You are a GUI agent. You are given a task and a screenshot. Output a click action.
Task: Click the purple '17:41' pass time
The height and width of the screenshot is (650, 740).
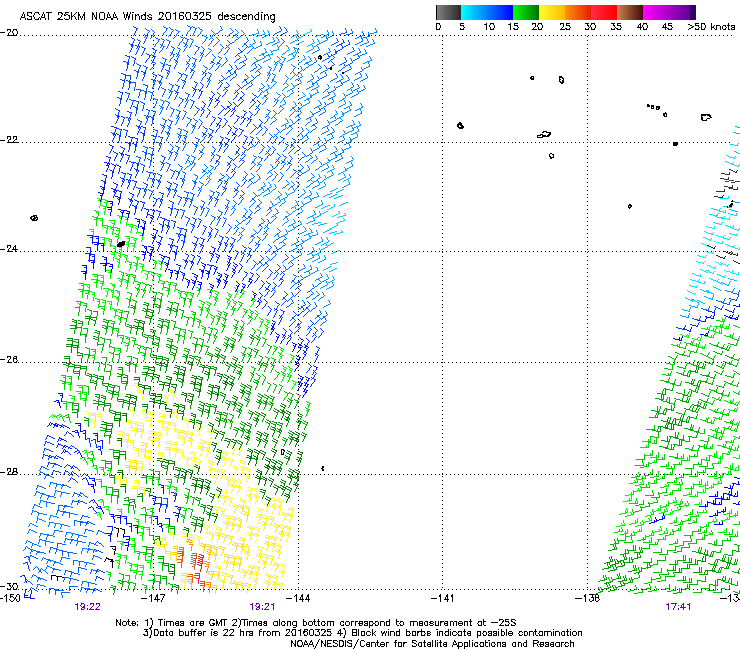pyautogui.click(x=678, y=607)
